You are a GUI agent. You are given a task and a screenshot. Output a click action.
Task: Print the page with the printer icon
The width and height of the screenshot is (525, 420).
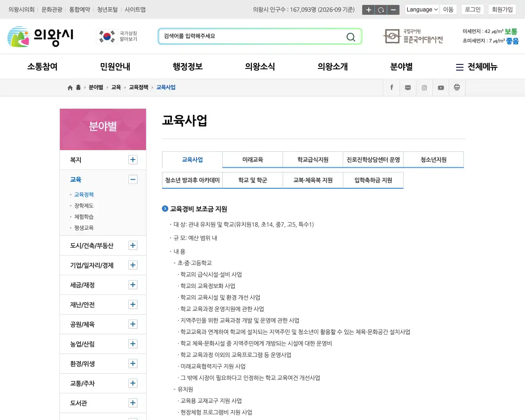click(x=457, y=88)
